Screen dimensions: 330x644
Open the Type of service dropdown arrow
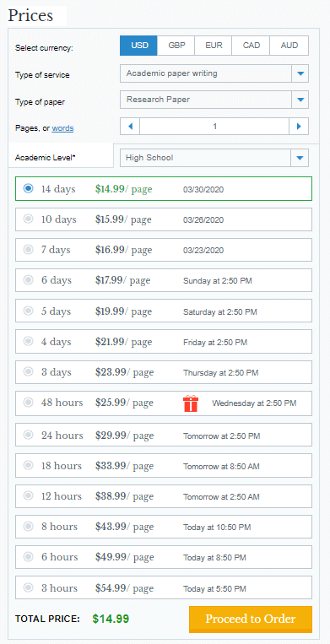(300, 74)
